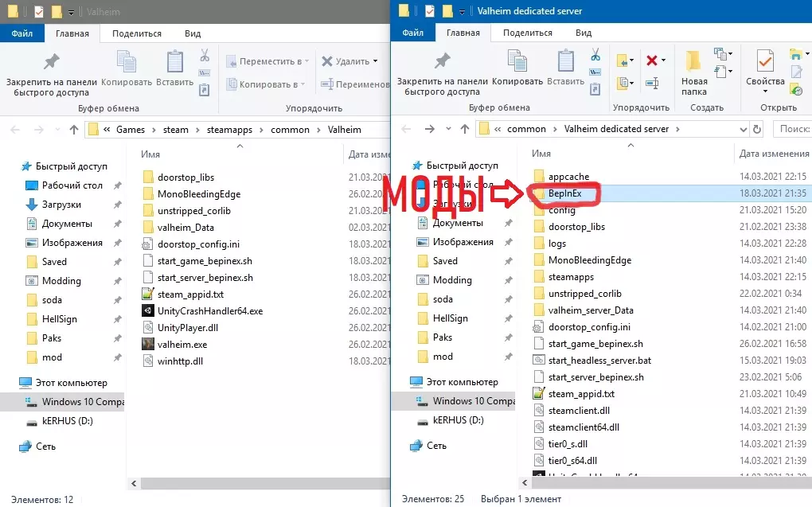Open Network (Сеть) in Valheim window sidebar
812x507 pixels.
tap(45, 447)
